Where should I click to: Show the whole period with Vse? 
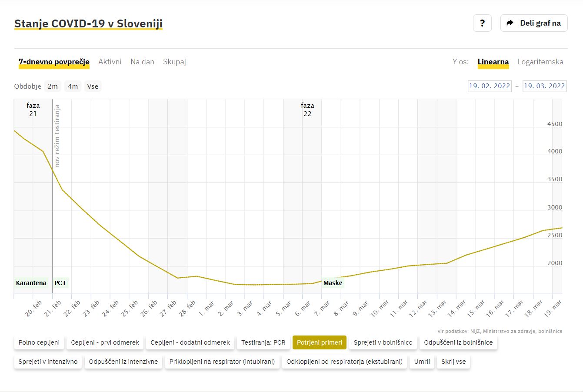[93, 86]
